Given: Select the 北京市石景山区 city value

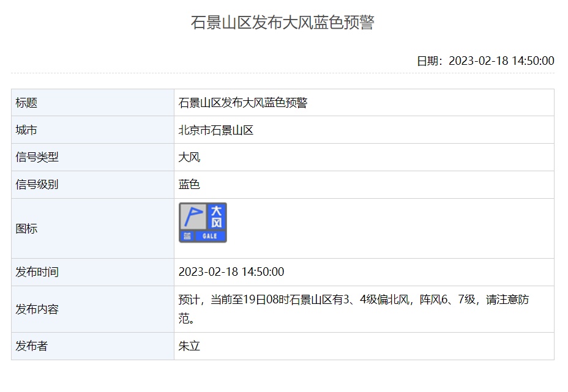Looking at the screenshot, I should tap(215, 130).
